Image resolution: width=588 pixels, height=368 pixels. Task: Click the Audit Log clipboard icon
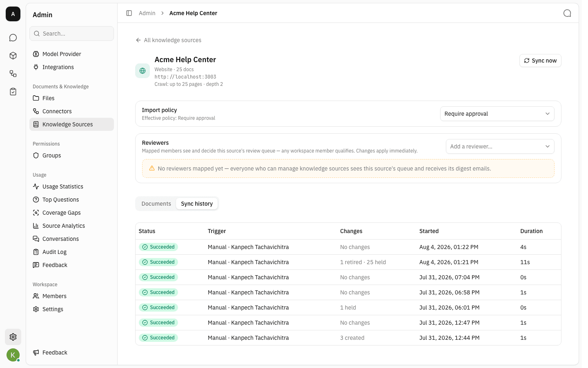pos(36,252)
